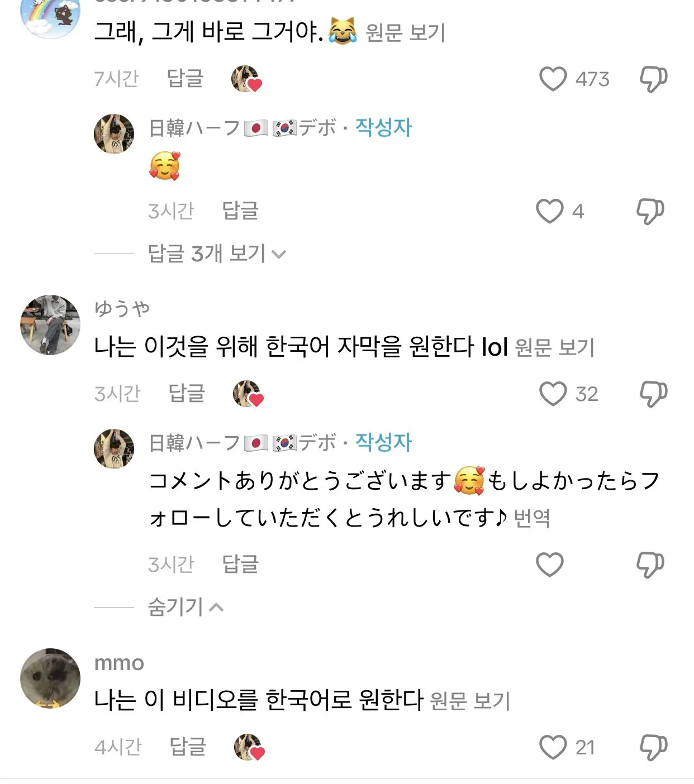The width and height of the screenshot is (694, 784).
Task: Dislike the comment with 473 likes
Action: pyautogui.click(x=653, y=79)
